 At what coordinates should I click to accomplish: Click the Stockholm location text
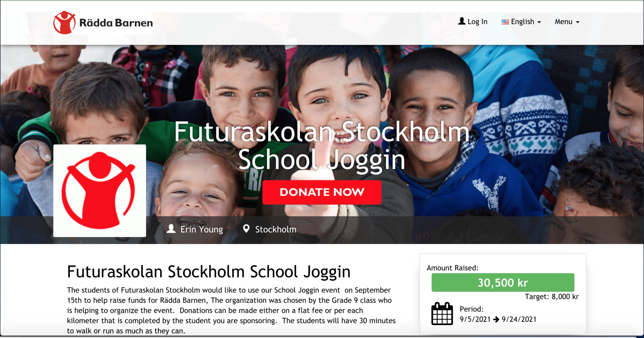tap(276, 229)
